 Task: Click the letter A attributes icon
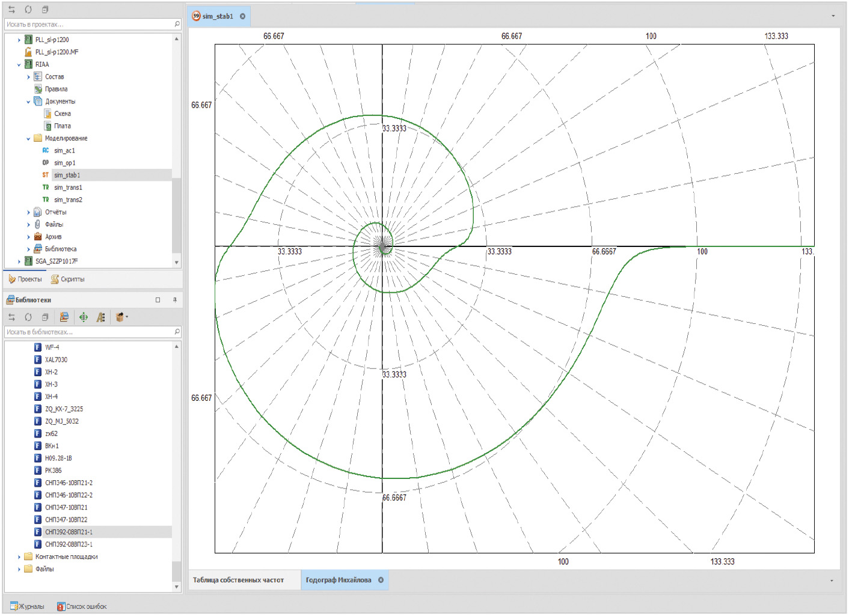[x=100, y=317]
